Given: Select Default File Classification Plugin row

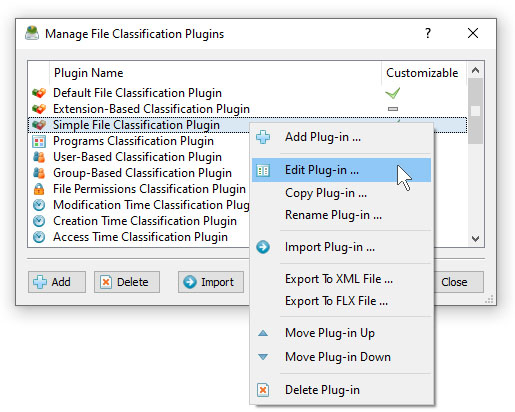Looking at the screenshot, I should click(x=247, y=93).
